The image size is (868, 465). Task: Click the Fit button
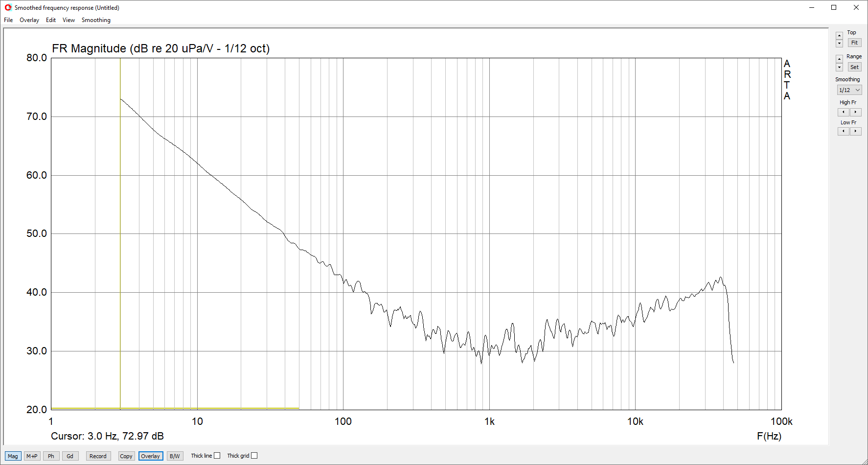point(854,43)
